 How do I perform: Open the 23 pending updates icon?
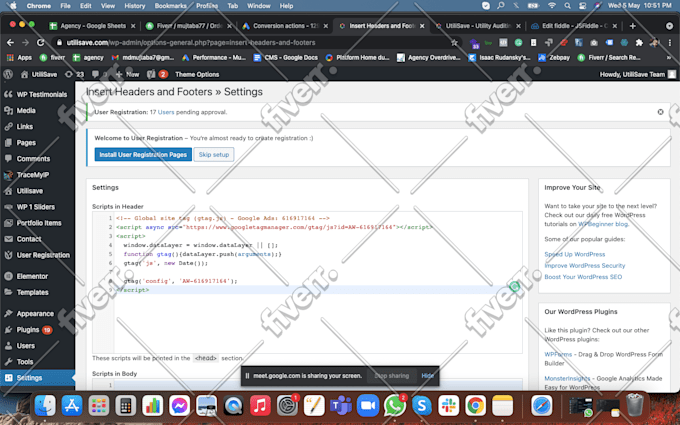pyautogui.click(x=74, y=74)
